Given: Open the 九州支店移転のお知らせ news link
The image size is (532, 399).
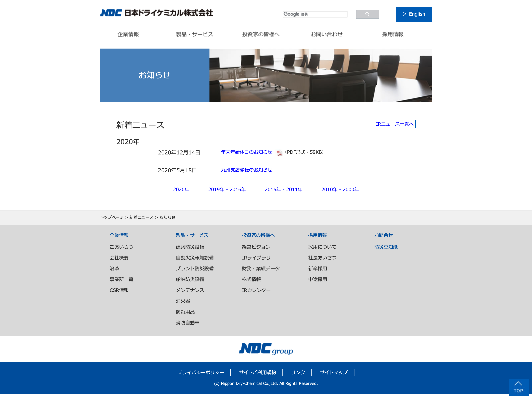Looking at the screenshot, I should click(x=246, y=170).
